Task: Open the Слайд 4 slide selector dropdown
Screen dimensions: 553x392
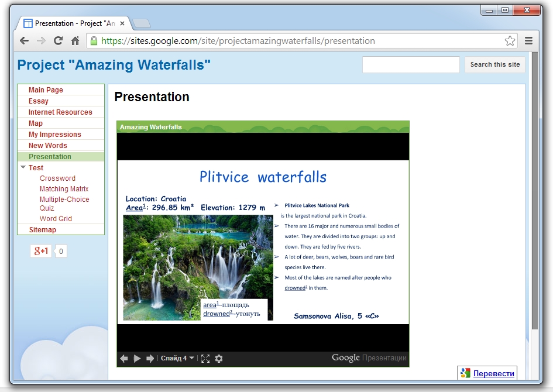Action: pyautogui.click(x=178, y=359)
